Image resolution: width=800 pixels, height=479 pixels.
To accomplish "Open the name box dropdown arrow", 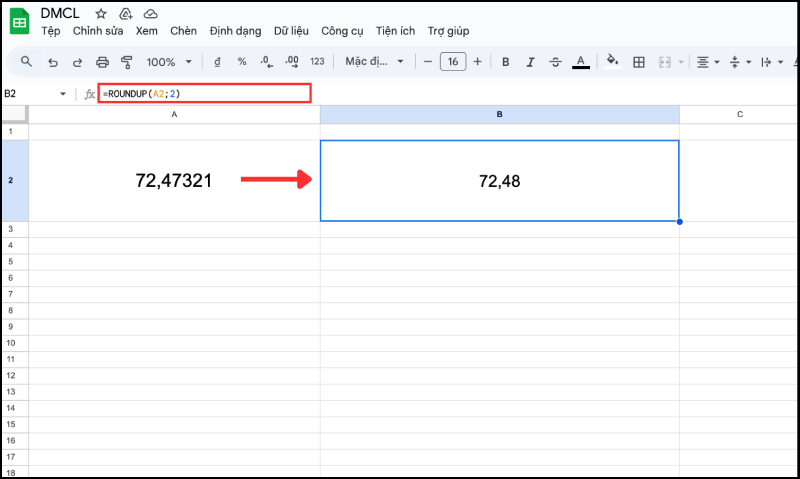I will (x=64, y=94).
